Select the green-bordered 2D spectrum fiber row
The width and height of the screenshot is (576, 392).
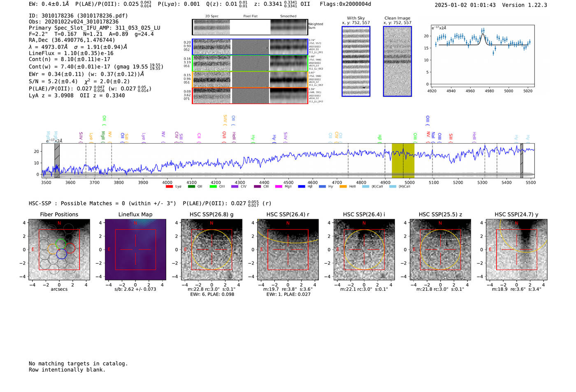tap(250, 63)
